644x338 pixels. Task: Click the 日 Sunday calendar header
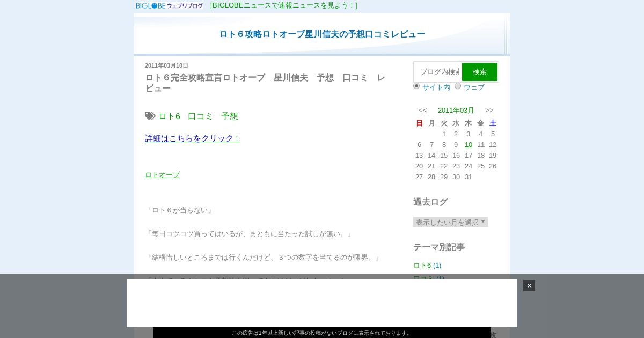[x=419, y=123]
